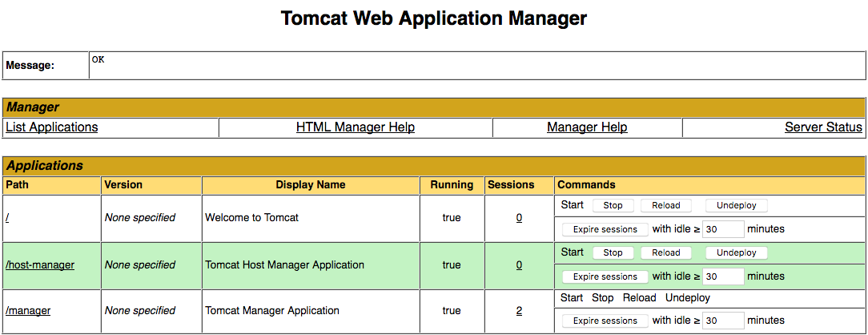868x335 pixels.
Task: Click disabled Stop text in /manager row
Action: pos(603,298)
